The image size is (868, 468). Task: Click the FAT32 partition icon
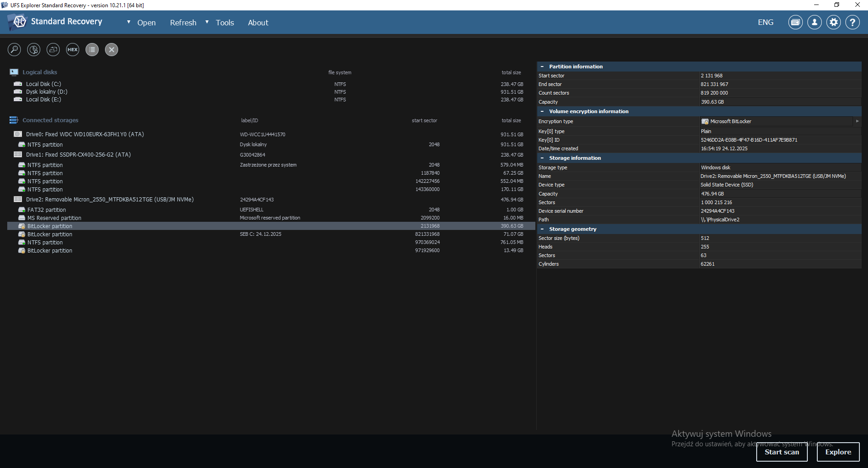click(22, 210)
